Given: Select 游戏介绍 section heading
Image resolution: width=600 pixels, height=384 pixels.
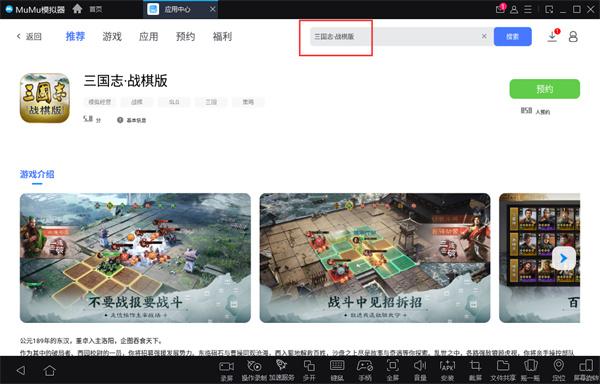Looking at the screenshot, I should pyautogui.click(x=37, y=174).
